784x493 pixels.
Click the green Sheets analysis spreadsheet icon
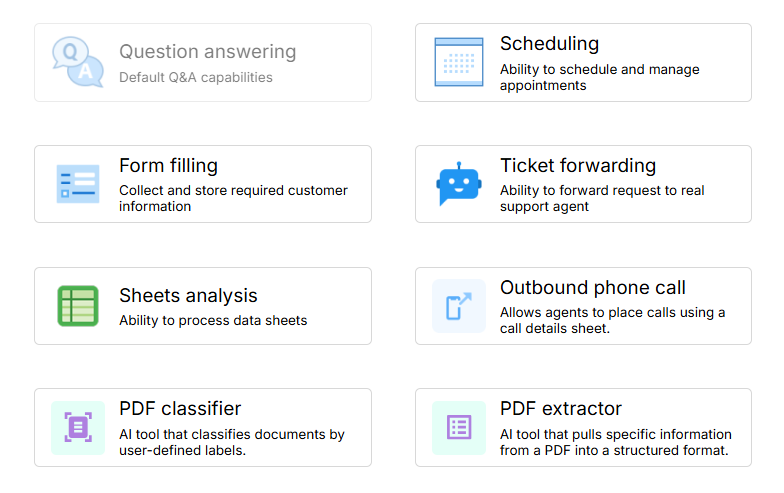78,306
